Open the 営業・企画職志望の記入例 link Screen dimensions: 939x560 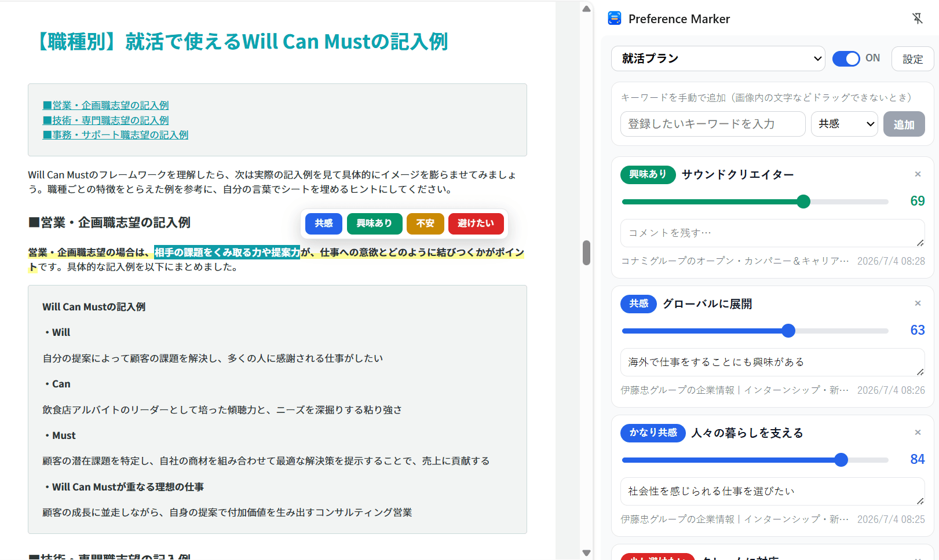[105, 105]
